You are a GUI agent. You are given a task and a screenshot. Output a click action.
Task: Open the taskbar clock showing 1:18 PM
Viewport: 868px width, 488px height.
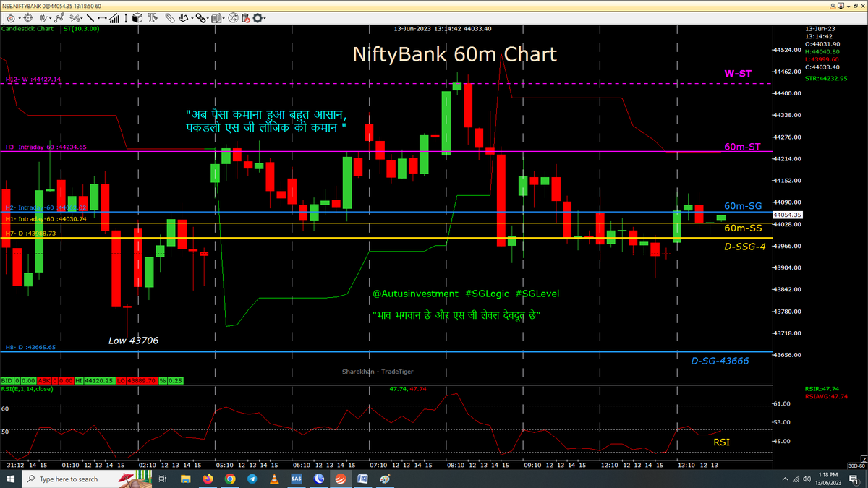(x=829, y=479)
